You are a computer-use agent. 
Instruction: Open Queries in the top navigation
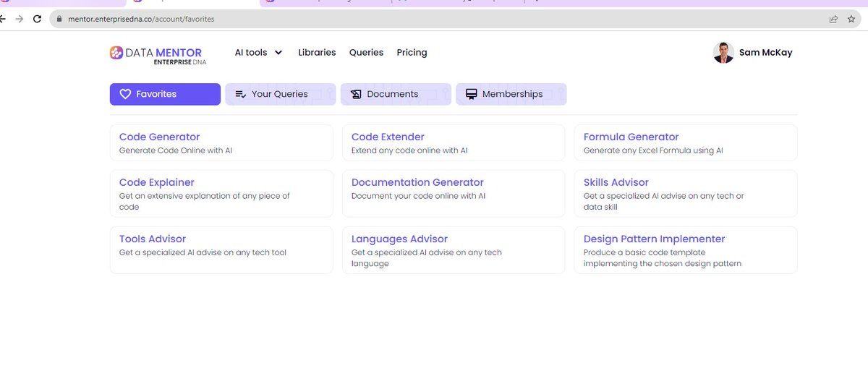pyautogui.click(x=366, y=52)
